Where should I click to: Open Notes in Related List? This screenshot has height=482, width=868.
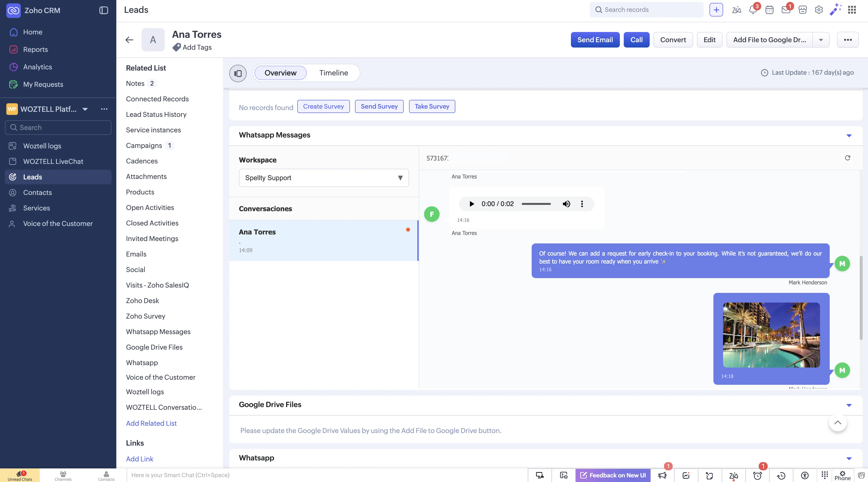135,83
